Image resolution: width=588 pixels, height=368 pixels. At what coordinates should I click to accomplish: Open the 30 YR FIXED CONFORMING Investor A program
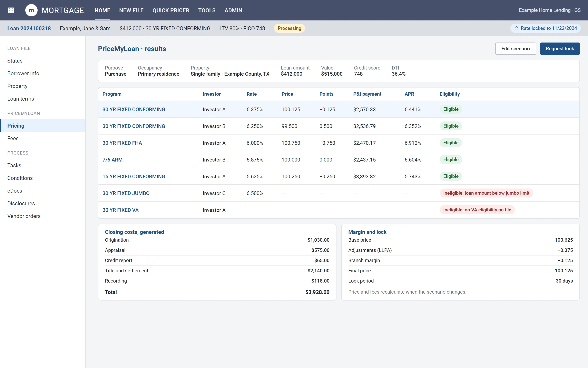click(134, 109)
